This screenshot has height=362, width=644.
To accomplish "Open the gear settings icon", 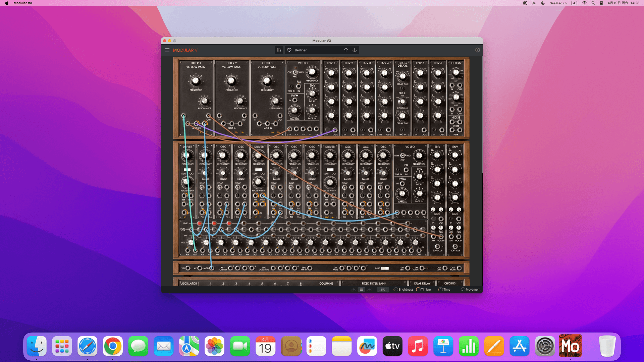I will (477, 50).
